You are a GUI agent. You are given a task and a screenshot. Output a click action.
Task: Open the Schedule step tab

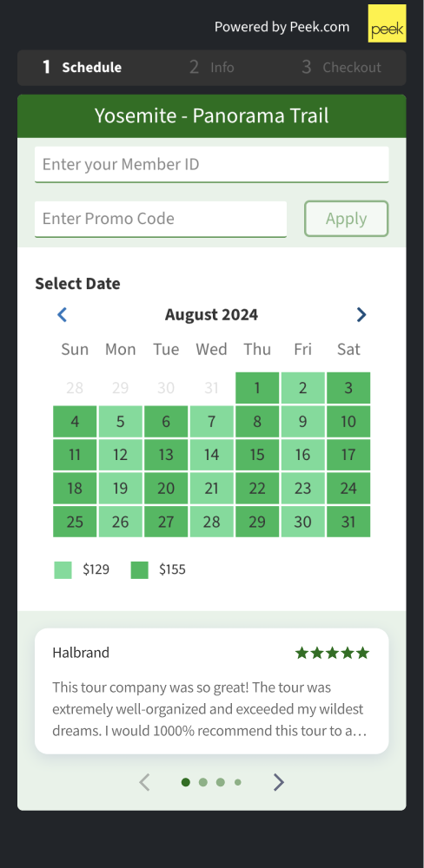82,68
